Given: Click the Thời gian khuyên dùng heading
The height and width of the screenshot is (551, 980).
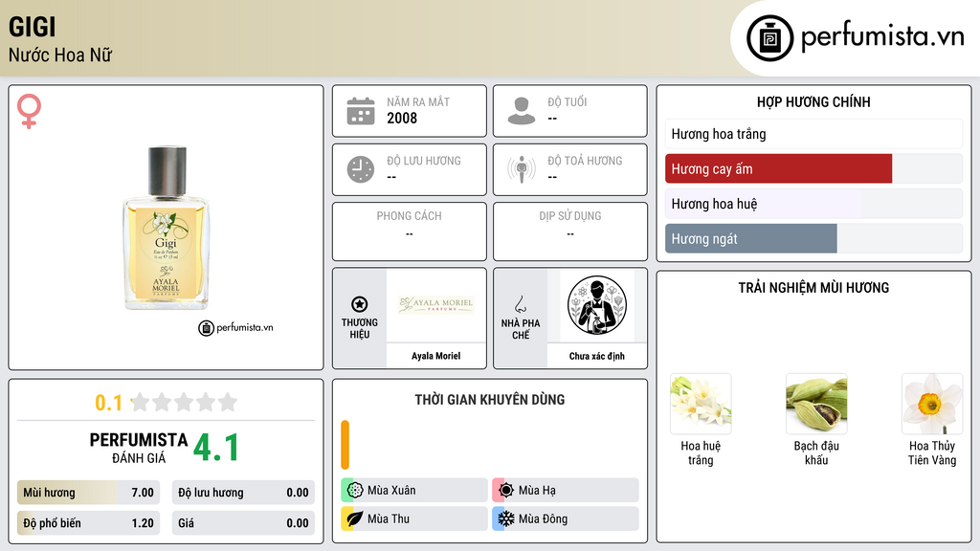Looking at the screenshot, I should [x=490, y=400].
